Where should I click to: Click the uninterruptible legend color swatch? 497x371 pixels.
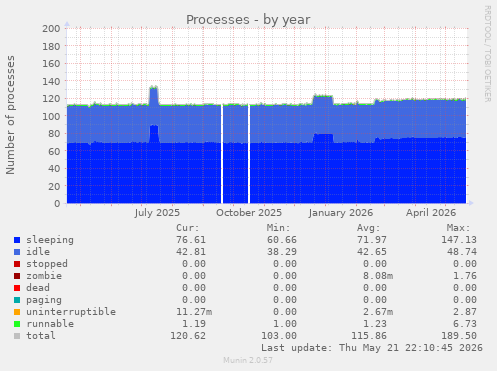[17, 312]
